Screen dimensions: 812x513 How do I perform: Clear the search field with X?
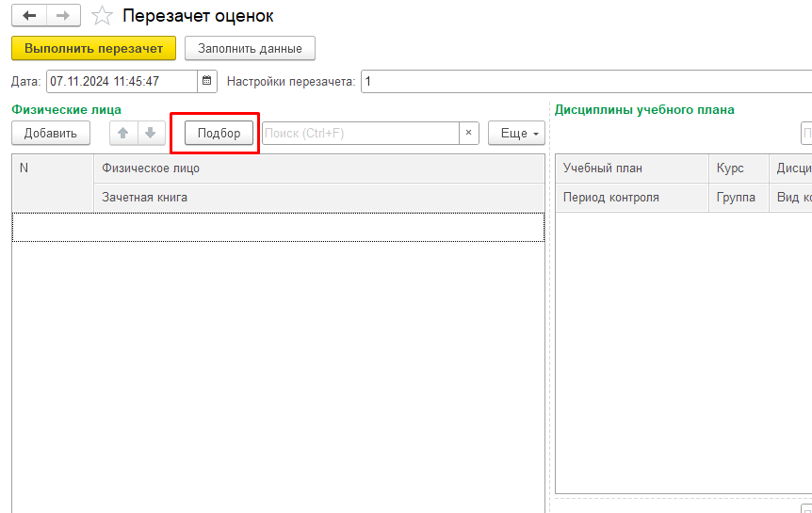pos(468,134)
